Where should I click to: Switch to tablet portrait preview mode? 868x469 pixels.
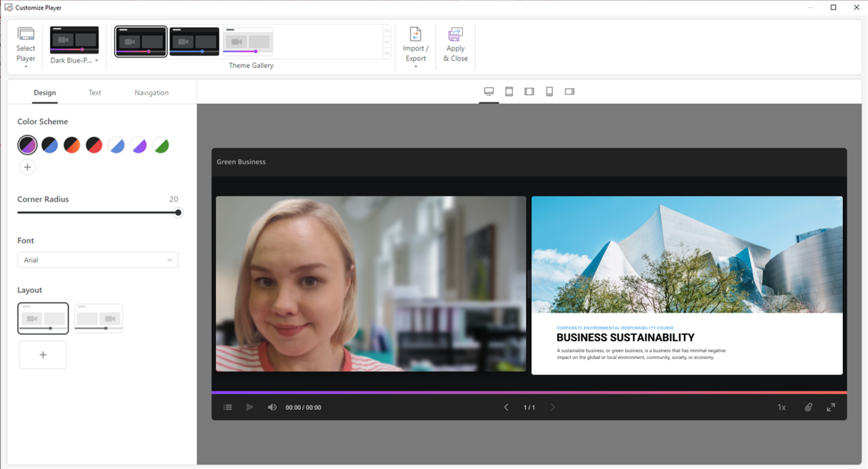(508, 91)
